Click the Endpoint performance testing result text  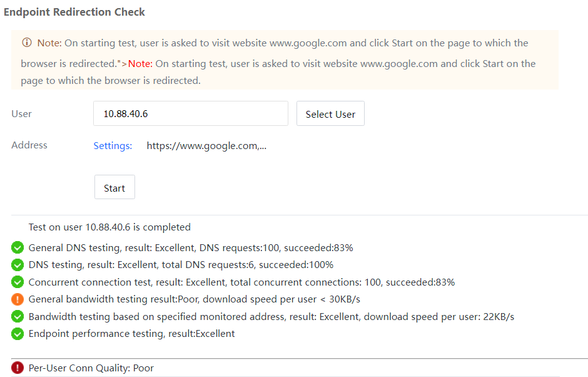pos(131,334)
